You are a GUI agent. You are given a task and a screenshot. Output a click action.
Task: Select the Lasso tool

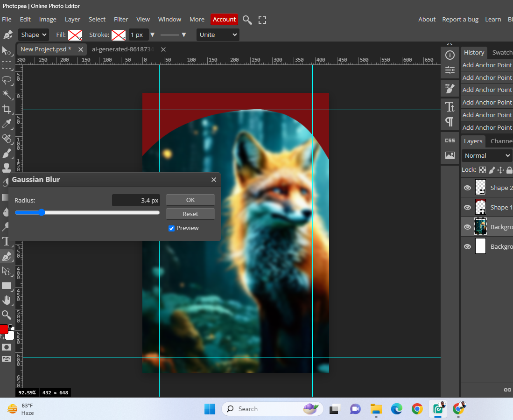coord(7,80)
